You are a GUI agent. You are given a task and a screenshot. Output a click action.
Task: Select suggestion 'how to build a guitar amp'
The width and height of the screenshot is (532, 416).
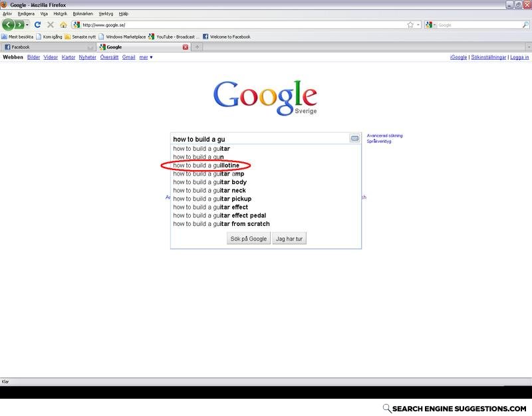266,173
